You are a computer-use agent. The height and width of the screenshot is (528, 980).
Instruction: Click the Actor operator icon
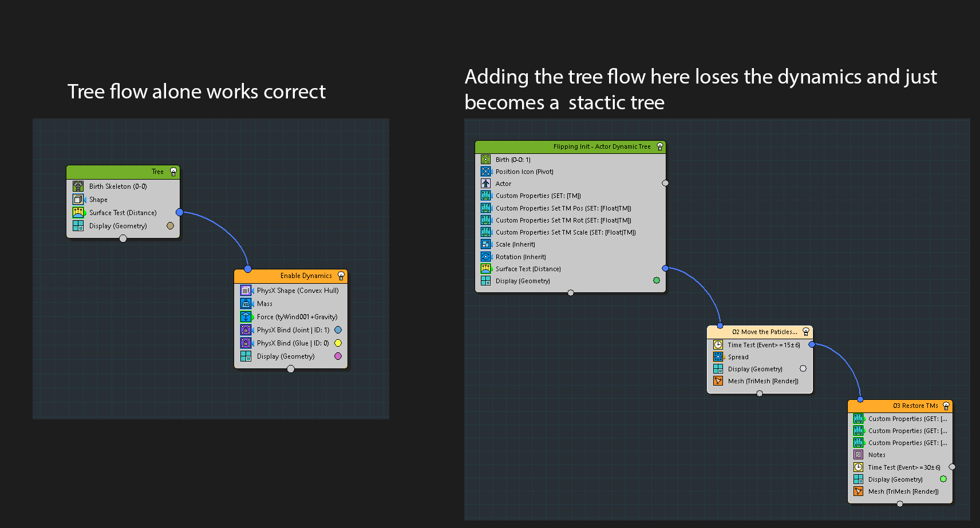pos(485,183)
